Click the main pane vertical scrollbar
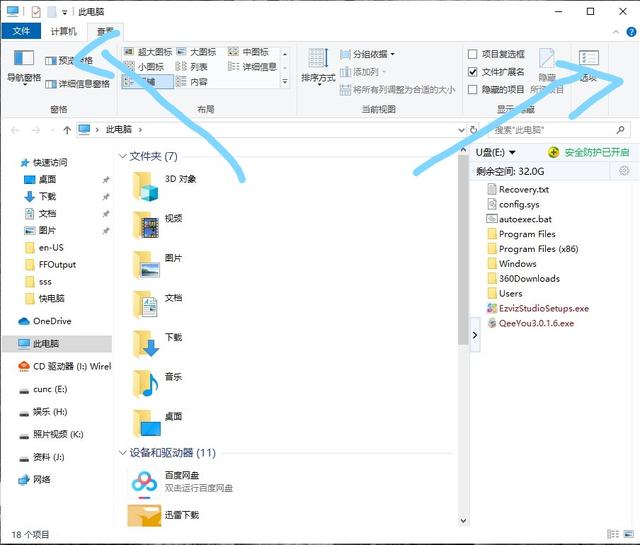The height and width of the screenshot is (545, 640). [x=463, y=250]
